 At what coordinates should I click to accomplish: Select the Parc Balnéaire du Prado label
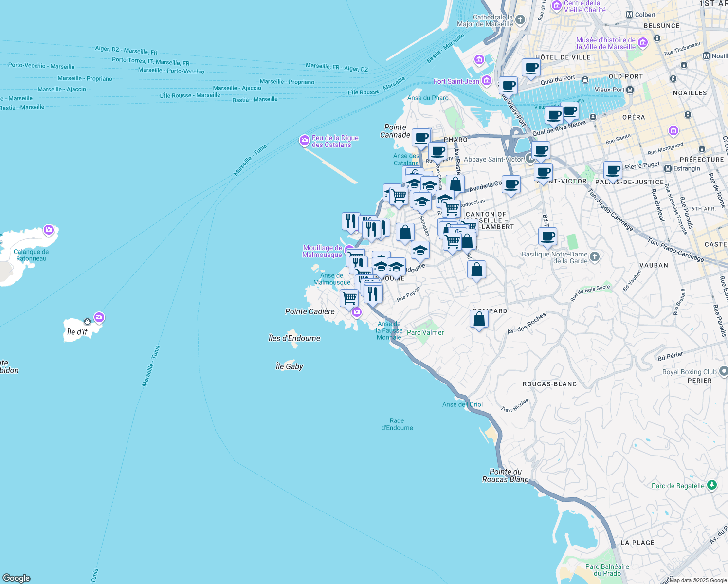[x=607, y=570]
